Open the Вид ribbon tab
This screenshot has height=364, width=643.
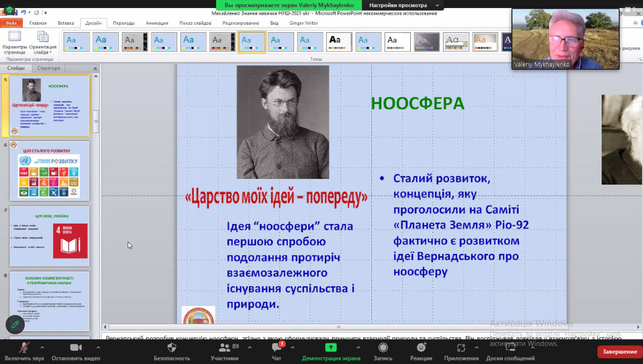(274, 23)
